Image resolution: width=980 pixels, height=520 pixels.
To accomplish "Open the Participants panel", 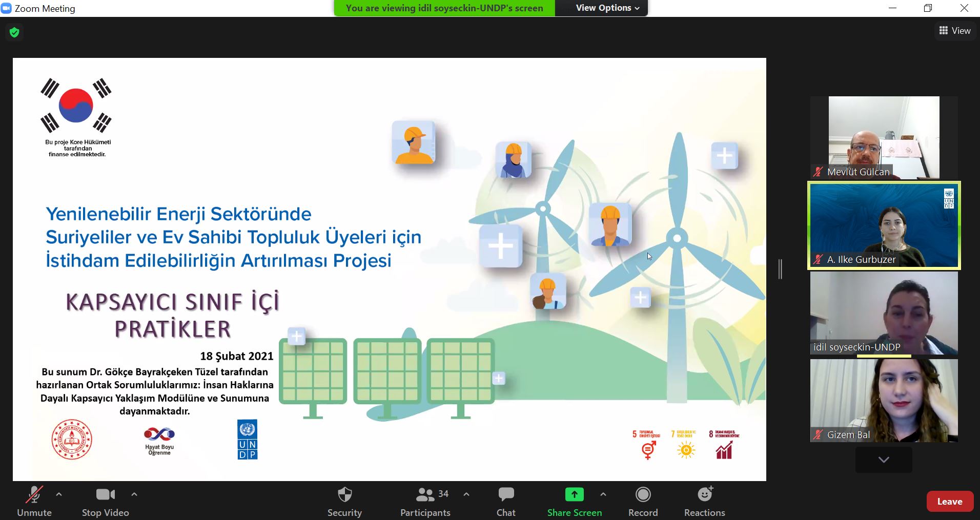I will [x=425, y=502].
